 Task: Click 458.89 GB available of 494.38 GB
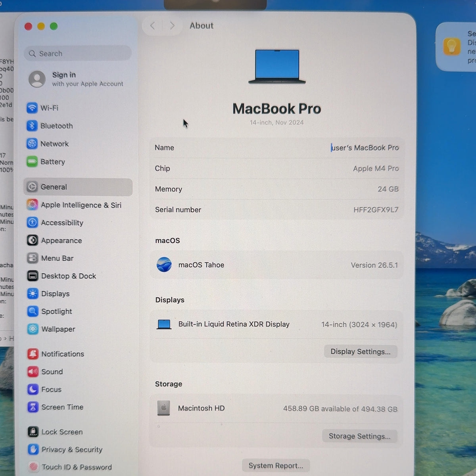point(340,409)
